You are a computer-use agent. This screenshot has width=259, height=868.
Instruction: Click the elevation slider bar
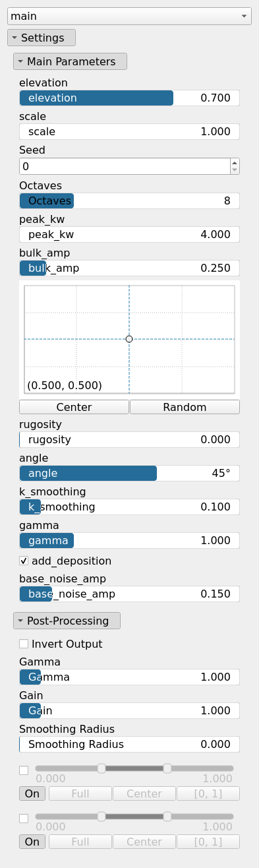(129, 98)
